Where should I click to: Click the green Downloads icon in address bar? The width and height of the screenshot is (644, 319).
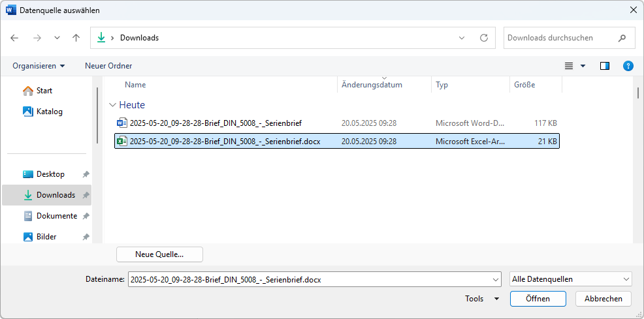tap(101, 38)
